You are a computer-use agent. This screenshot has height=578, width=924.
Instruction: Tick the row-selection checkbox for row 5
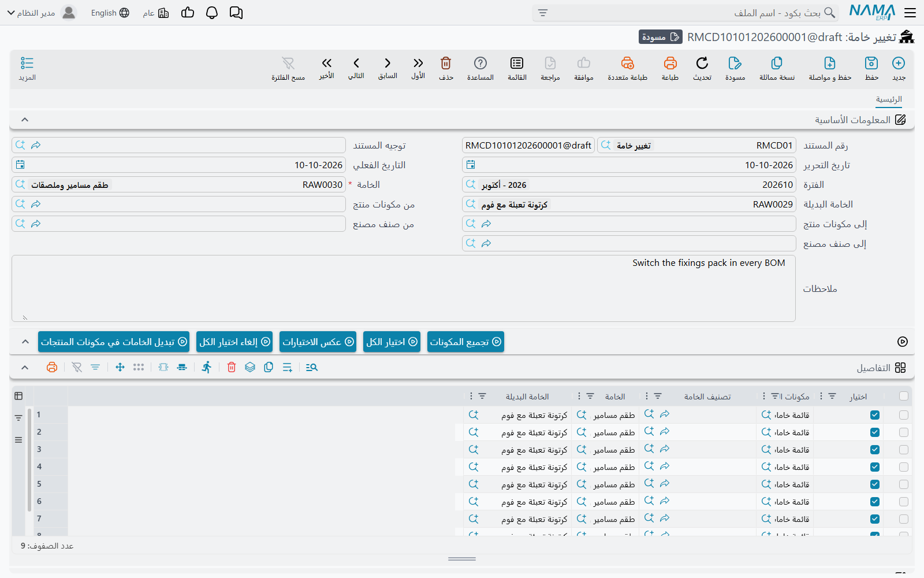coord(904,484)
